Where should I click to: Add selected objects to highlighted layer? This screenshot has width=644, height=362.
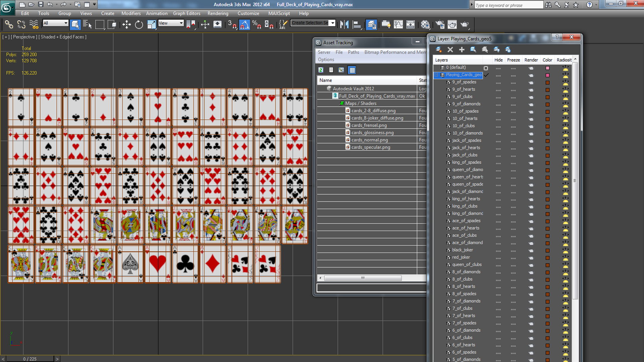tap(462, 50)
